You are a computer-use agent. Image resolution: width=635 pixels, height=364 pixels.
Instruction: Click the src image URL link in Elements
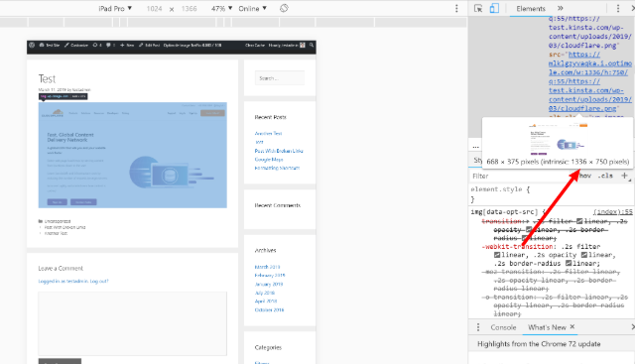(x=590, y=81)
